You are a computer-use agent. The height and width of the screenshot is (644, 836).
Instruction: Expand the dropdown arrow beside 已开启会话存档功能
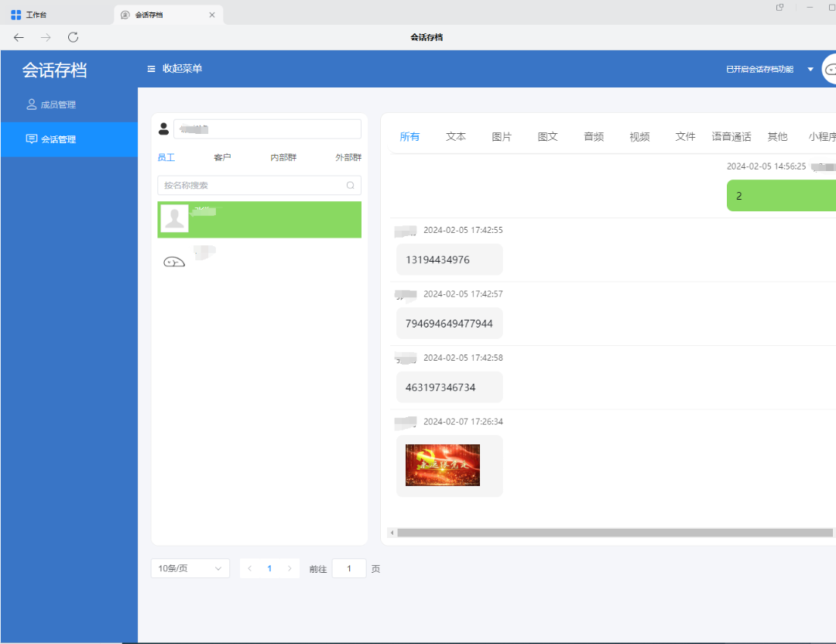tap(810, 69)
